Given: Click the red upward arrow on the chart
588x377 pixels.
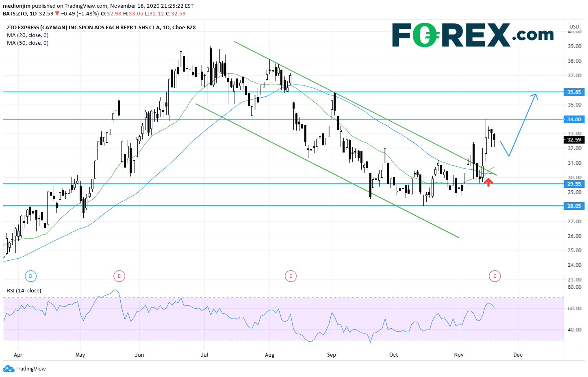Looking at the screenshot, I should point(488,182).
